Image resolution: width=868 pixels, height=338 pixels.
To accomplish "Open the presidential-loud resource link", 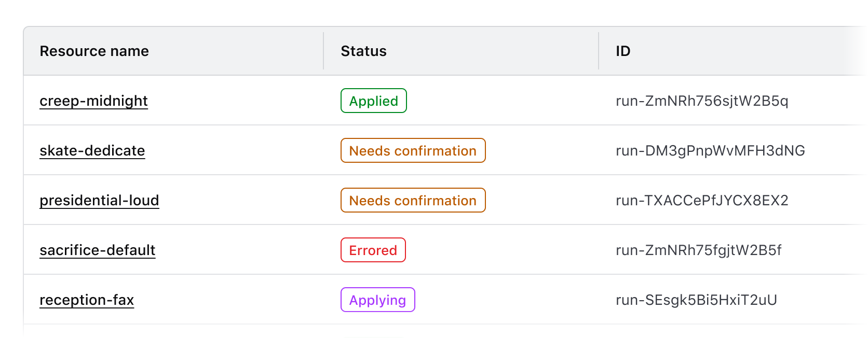I will click(100, 200).
